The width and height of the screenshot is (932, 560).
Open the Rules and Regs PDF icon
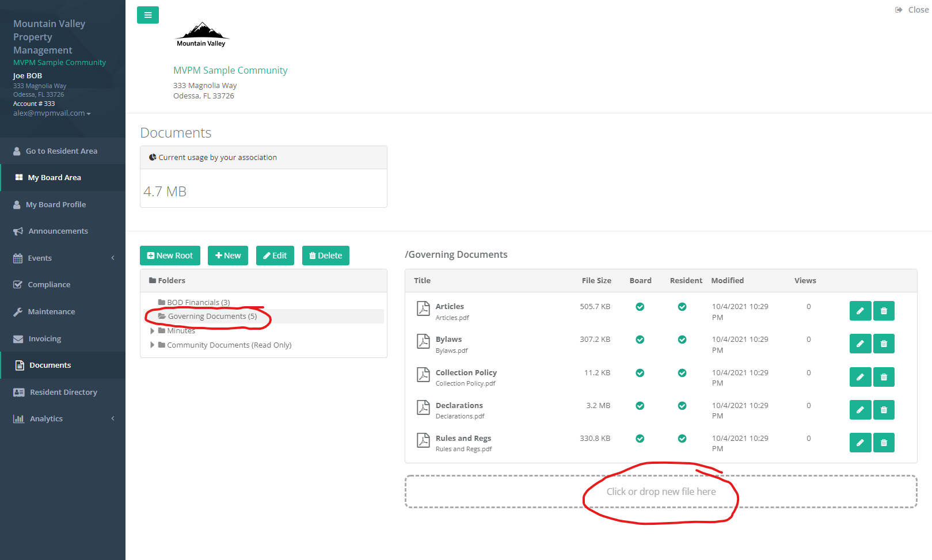tap(423, 440)
